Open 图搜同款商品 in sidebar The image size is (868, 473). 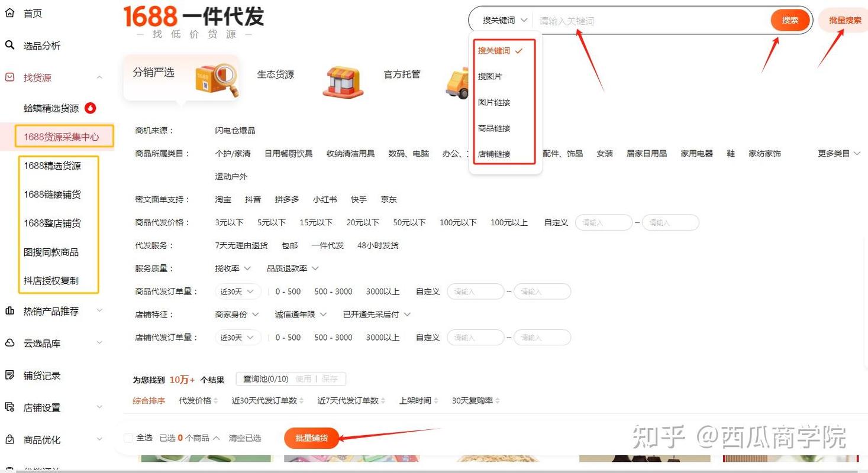(x=51, y=252)
